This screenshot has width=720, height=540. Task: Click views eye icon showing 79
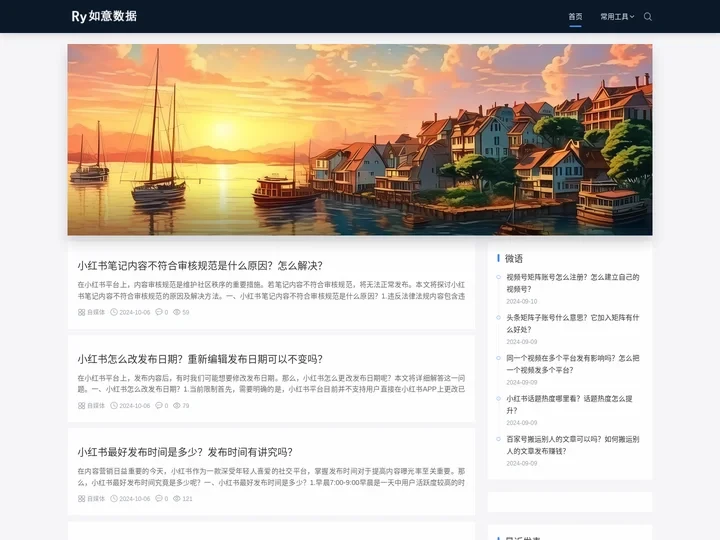click(176, 405)
